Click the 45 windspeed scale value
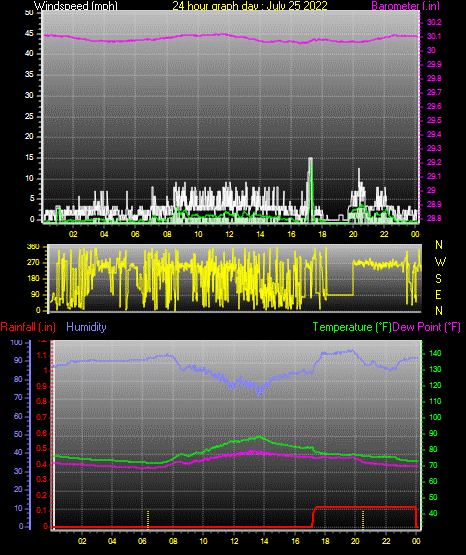Screen dimensions: 466x555 click(x=29, y=34)
